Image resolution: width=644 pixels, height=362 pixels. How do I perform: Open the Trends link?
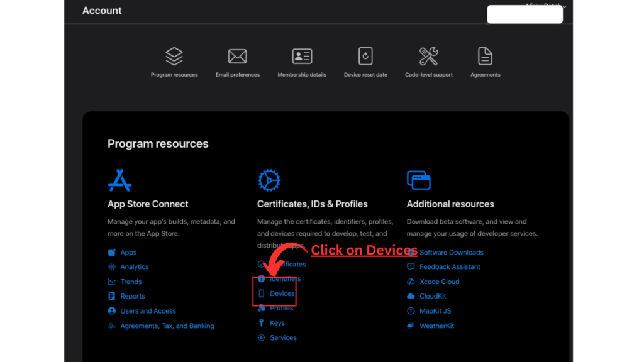pos(131,282)
